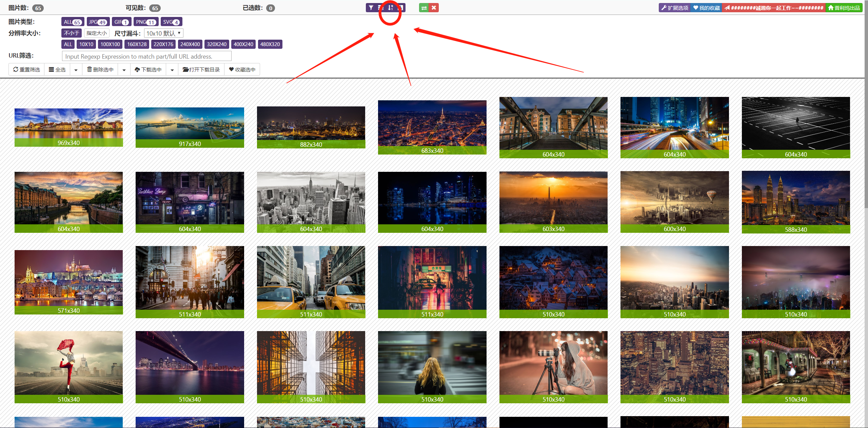868x428 pixels.
Task: Select the 600x340 hot air balloon thumbnail
Action: click(675, 202)
